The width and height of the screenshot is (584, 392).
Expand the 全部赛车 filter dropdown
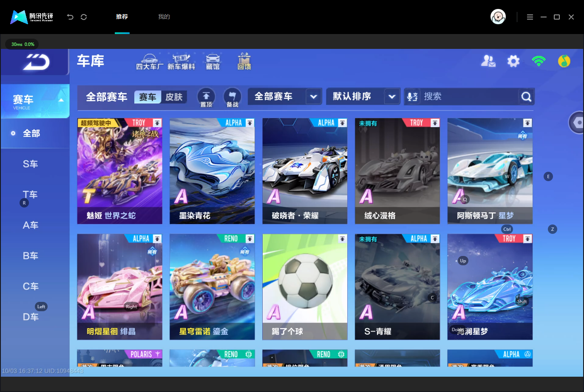313,97
